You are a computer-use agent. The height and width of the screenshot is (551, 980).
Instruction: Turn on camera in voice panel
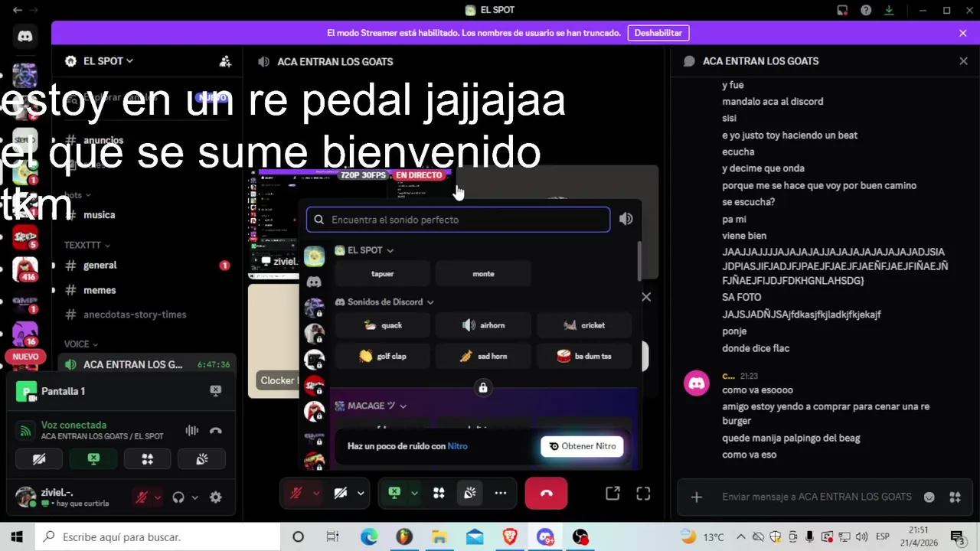coord(39,459)
